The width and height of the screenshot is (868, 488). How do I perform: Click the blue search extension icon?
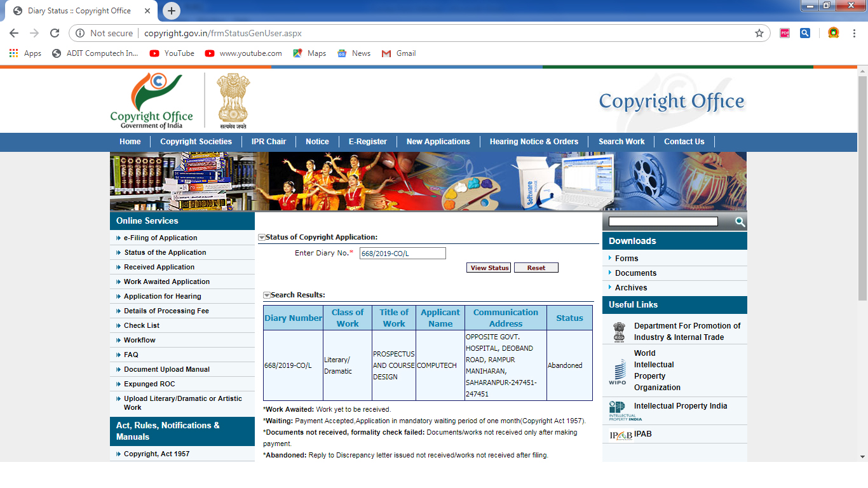click(x=805, y=33)
